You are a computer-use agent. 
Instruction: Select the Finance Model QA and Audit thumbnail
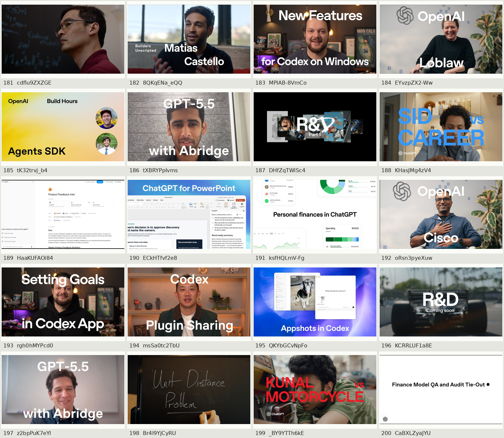(x=441, y=390)
